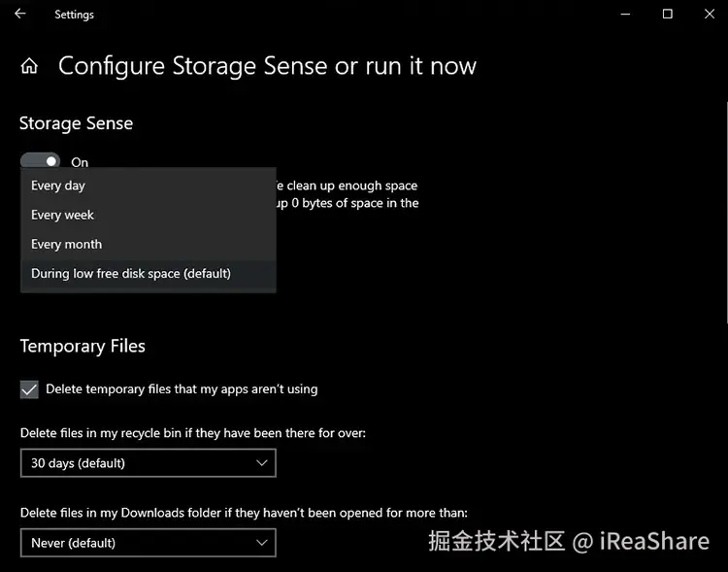
Task: Pick the Every month option
Action: pos(66,244)
